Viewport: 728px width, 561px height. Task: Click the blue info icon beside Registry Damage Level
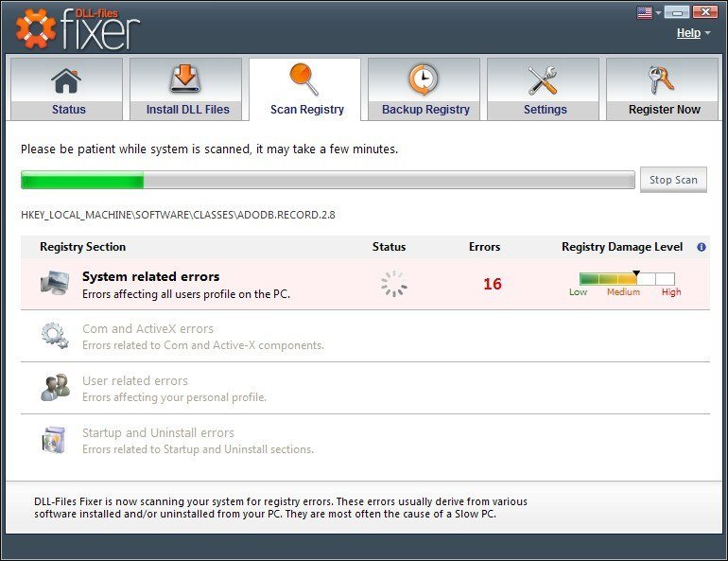pos(702,247)
